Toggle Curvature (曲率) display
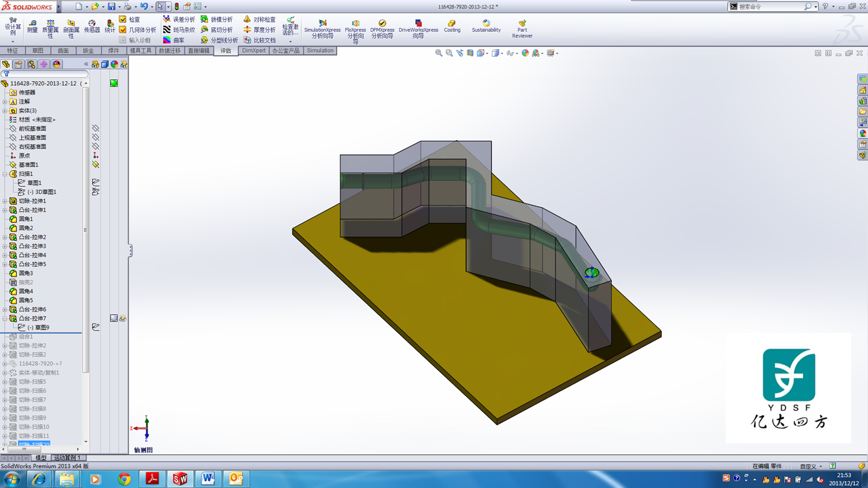Screen dimensions: 868x488 (x=174, y=41)
